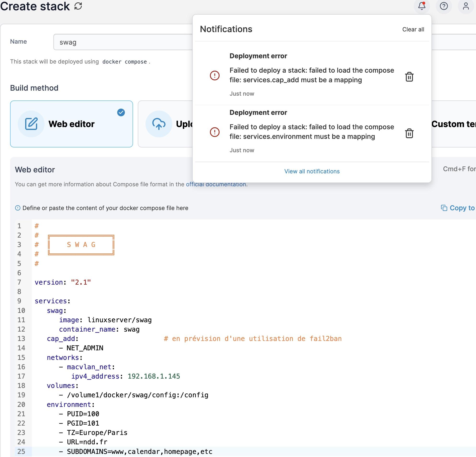Click the error icon for cap_add notification
The image size is (476, 457).
click(215, 76)
